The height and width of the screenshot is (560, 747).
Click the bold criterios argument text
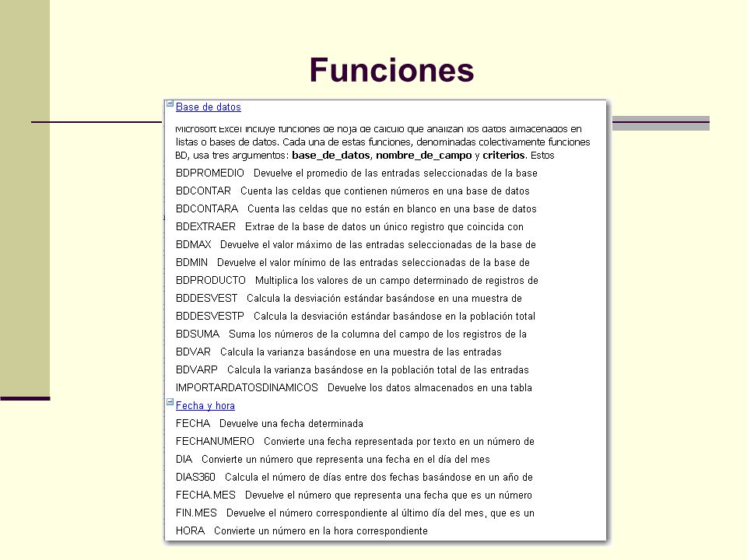[503, 156]
